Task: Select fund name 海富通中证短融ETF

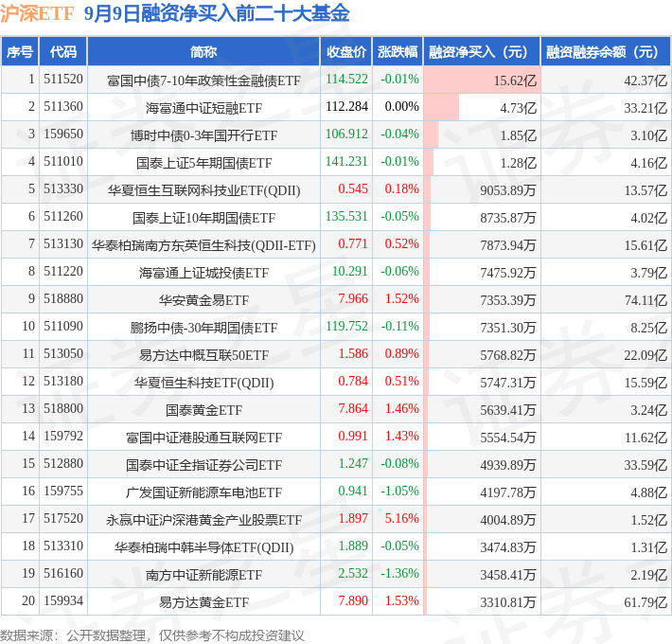Action: click(x=203, y=108)
